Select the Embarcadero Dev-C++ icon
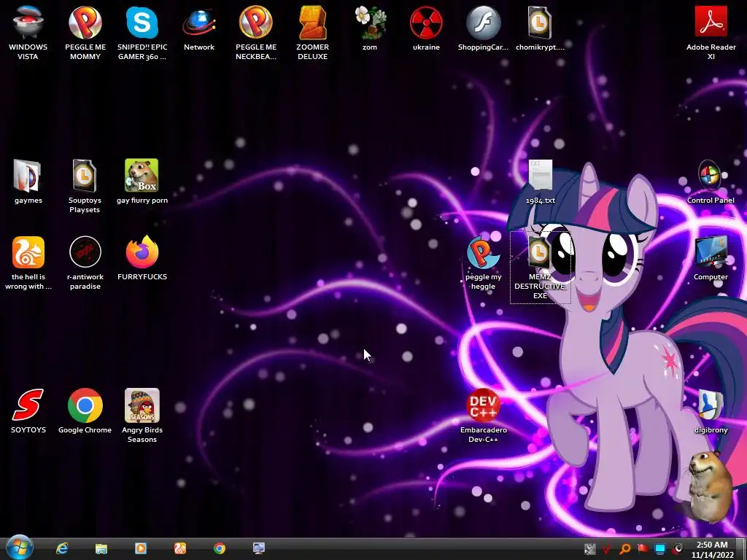Screen dimensions: 747x560 pos(483,416)
